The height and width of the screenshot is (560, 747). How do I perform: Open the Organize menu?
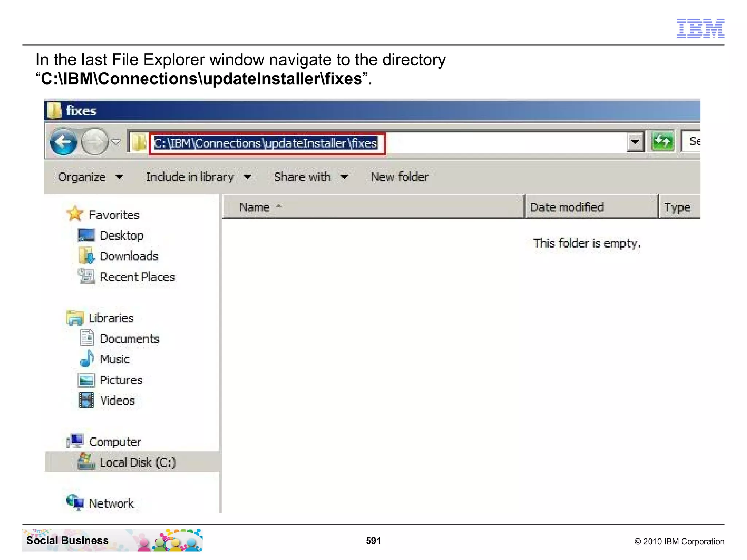coord(90,177)
